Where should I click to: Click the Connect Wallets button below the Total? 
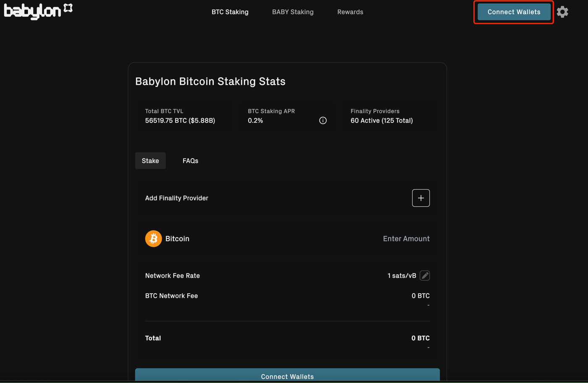coord(287,377)
